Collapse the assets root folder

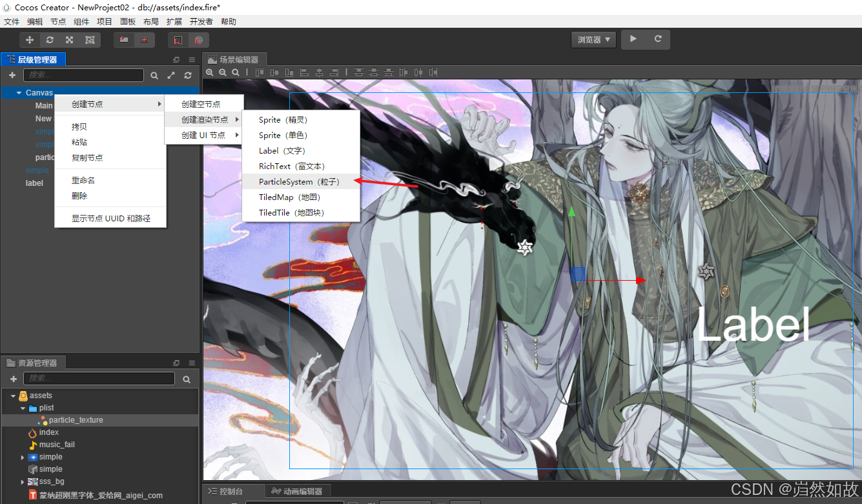(13, 396)
